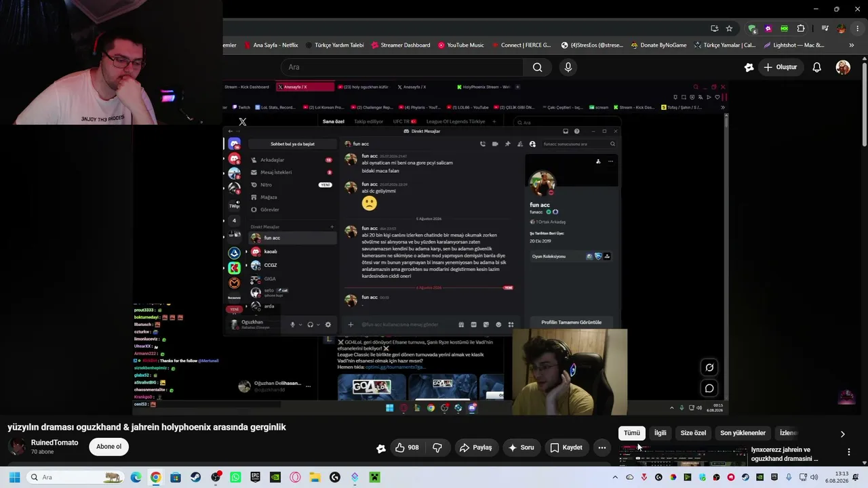Viewport: 868px width, 488px height.
Task: Select the Tümü filter chip
Action: click(632, 433)
